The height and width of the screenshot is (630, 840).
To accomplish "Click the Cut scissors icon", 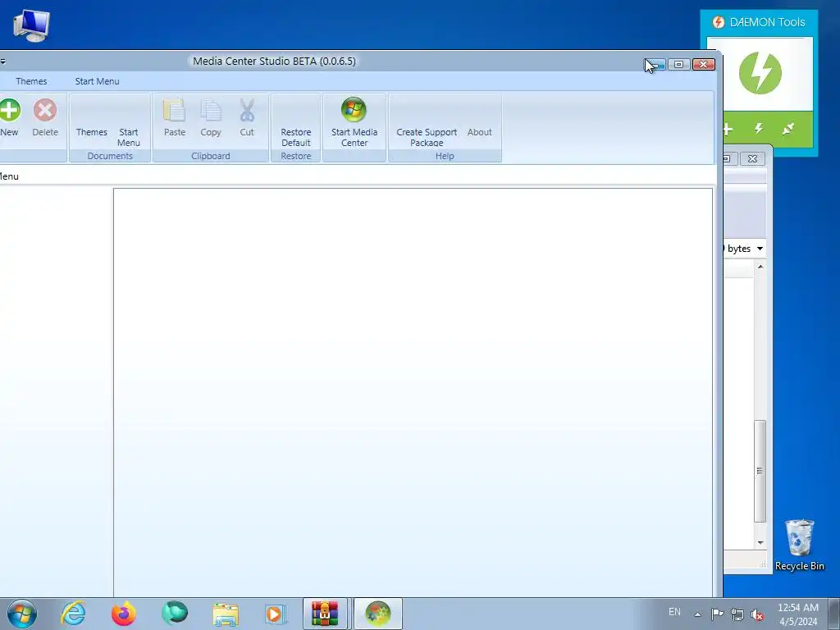I will [247, 110].
